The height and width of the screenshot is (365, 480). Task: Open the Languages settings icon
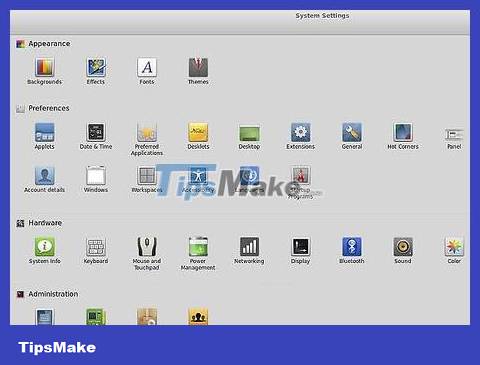[249, 175]
